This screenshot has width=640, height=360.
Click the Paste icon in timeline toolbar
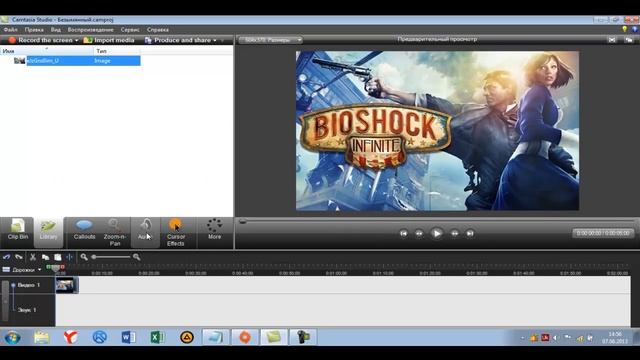click(x=58, y=257)
